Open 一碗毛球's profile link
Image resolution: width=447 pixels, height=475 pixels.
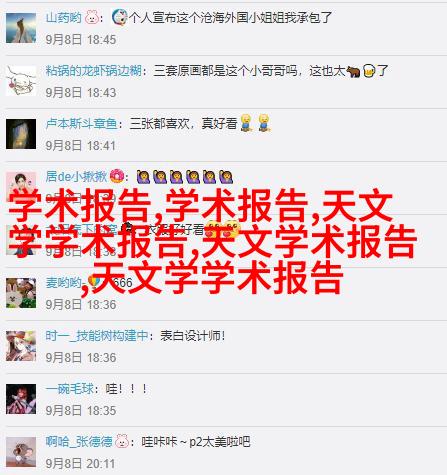tap(70, 389)
